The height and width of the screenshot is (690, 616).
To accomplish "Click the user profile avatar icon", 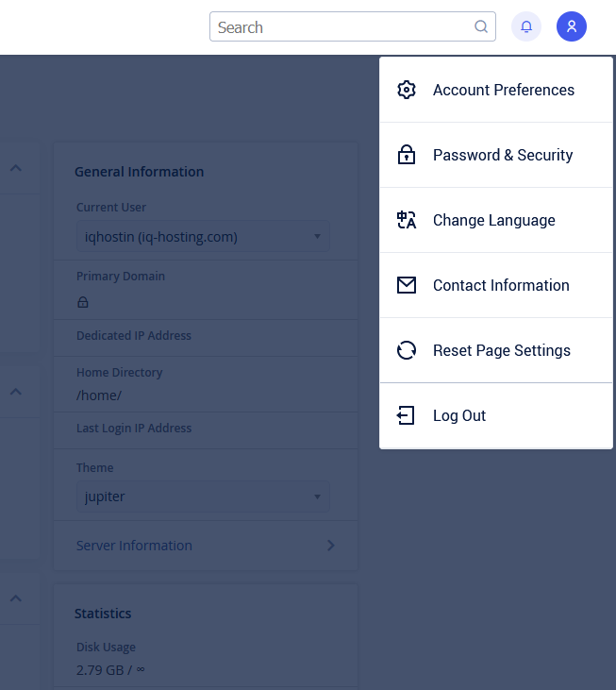I will coord(572,27).
